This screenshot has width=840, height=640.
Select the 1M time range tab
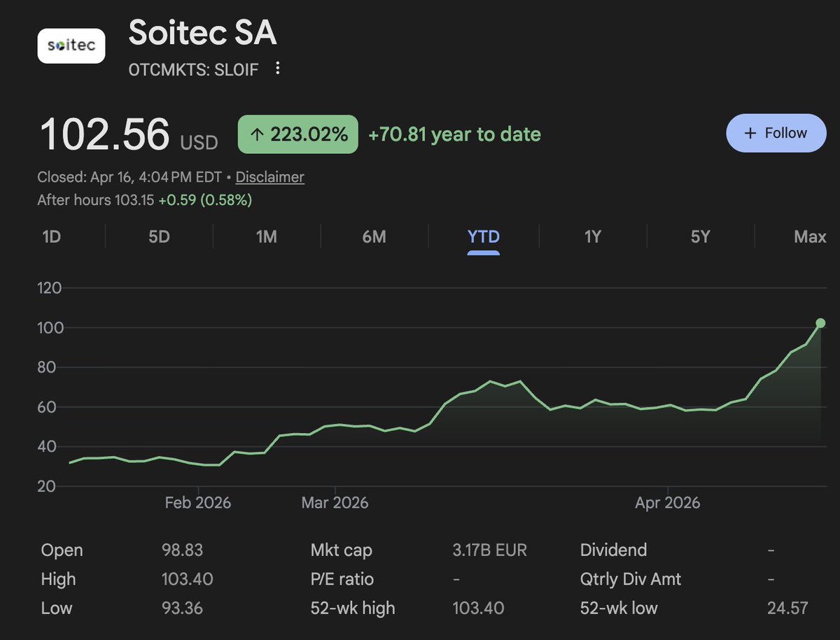267,237
